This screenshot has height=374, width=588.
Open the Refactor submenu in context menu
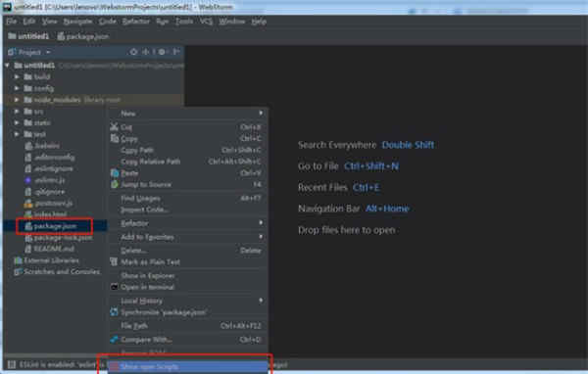188,223
